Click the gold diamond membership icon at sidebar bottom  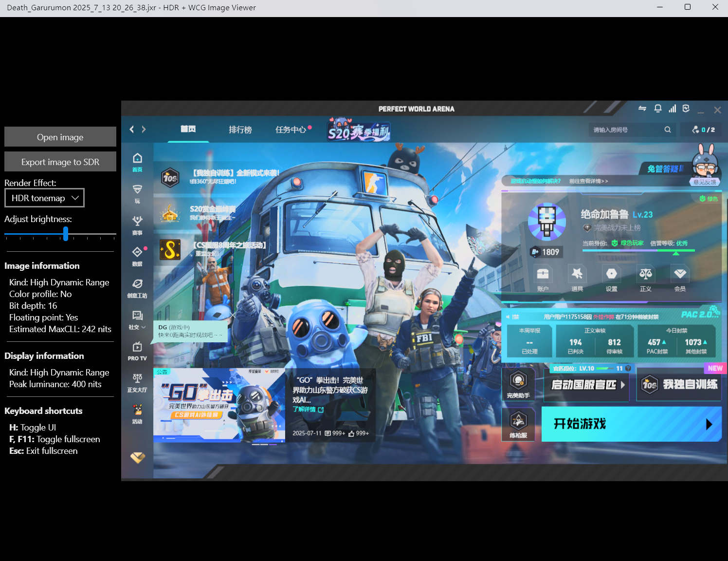click(x=138, y=458)
